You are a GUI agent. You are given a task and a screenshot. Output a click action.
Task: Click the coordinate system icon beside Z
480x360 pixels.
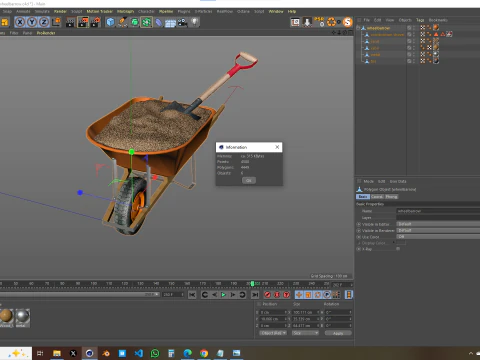click(x=56, y=22)
